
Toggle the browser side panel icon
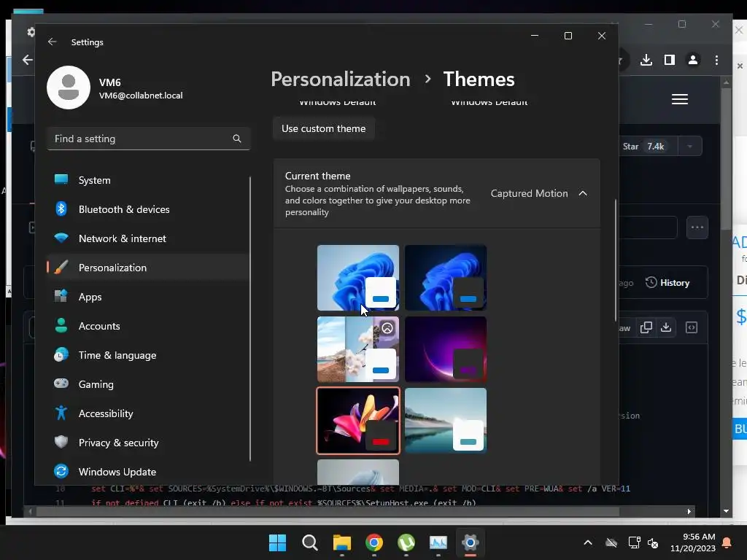pos(670,60)
